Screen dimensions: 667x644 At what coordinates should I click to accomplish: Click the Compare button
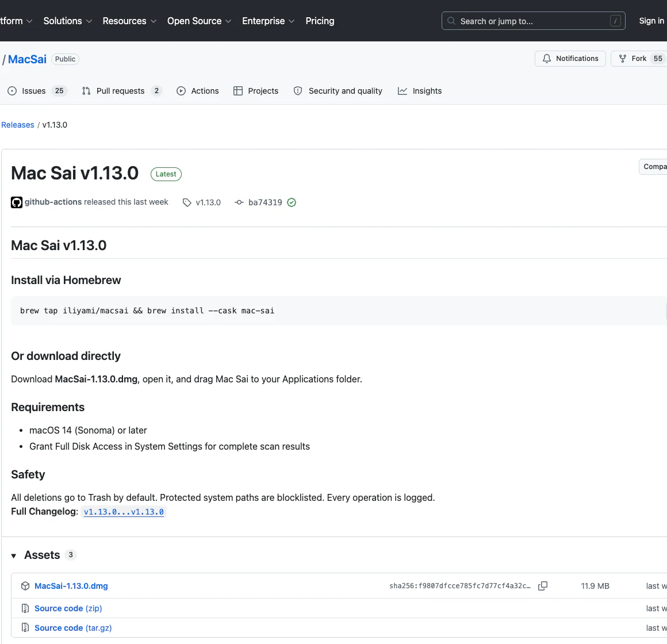point(653,166)
